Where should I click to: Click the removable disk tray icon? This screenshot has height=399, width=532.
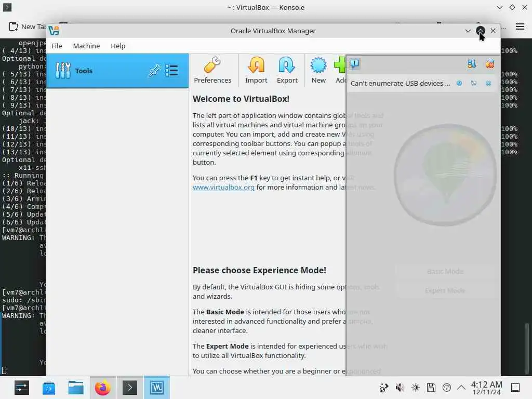(431, 388)
